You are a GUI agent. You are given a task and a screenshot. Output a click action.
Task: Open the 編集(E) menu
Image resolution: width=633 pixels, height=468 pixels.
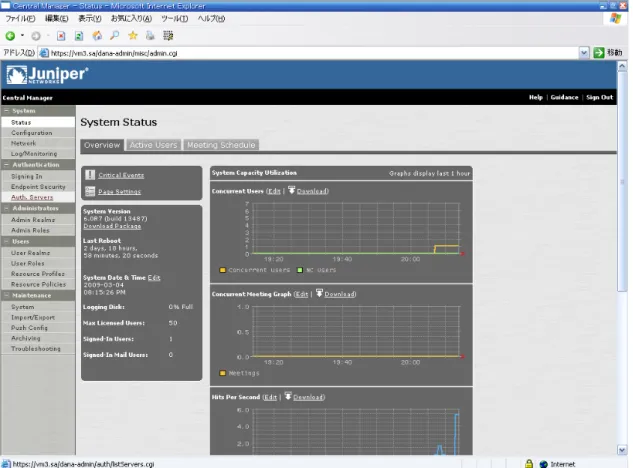pos(57,19)
